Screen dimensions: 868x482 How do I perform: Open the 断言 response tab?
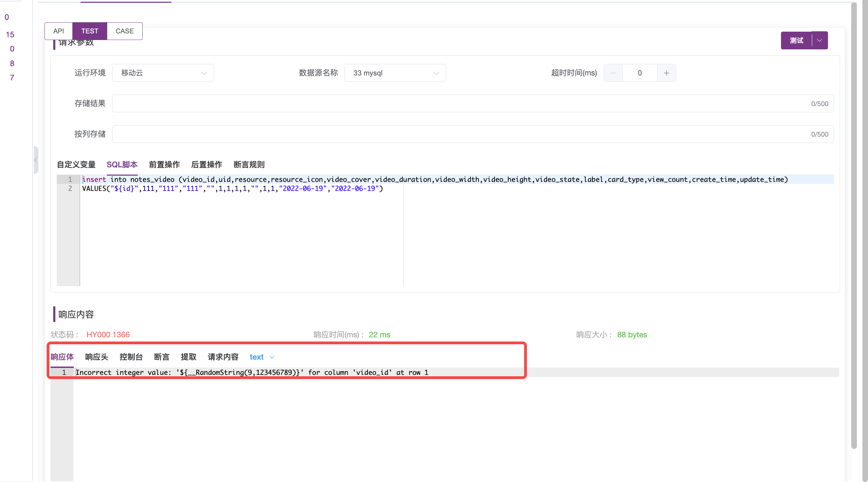[x=162, y=357]
